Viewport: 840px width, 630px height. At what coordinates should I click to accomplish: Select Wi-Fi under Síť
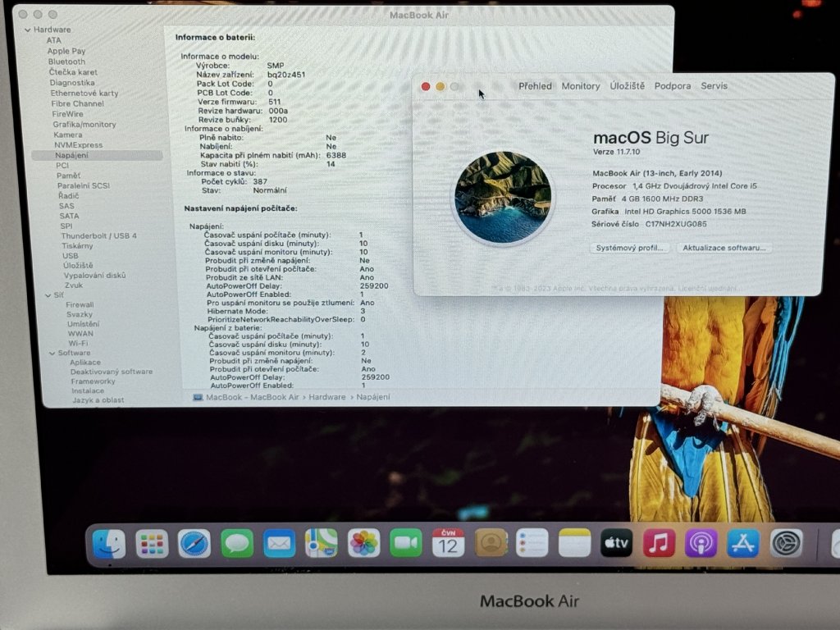78,344
